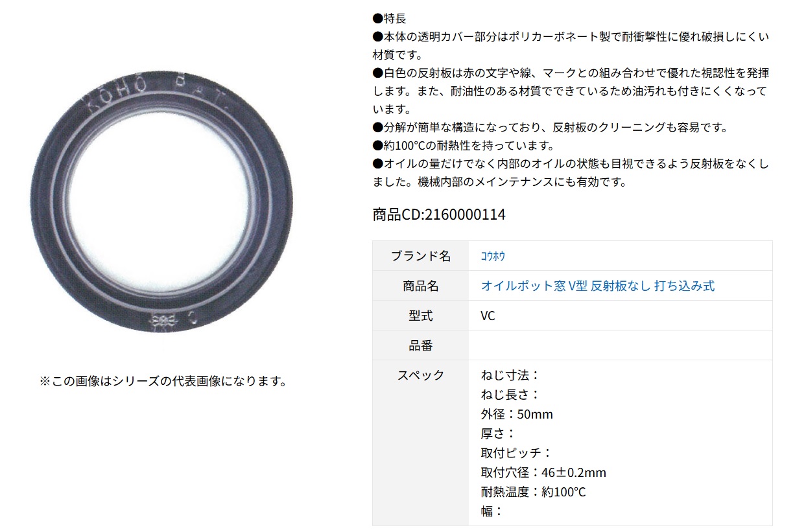Click the 外径：50mm spec line
806x532 pixels.
(x=517, y=414)
